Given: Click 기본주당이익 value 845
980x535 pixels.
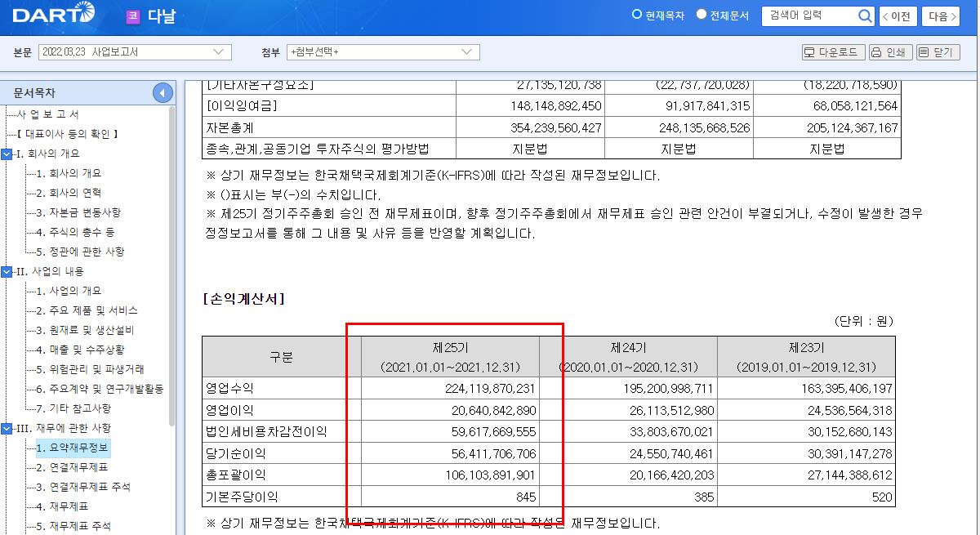Looking at the screenshot, I should (x=527, y=497).
